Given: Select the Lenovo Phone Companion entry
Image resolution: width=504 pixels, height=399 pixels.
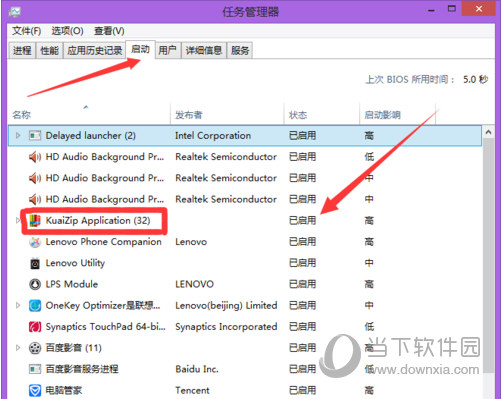Looking at the screenshot, I should [103, 242].
